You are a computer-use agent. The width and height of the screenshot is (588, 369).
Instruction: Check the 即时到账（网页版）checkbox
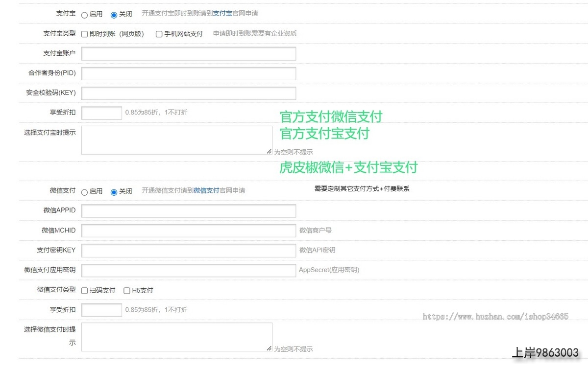[85, 34]
